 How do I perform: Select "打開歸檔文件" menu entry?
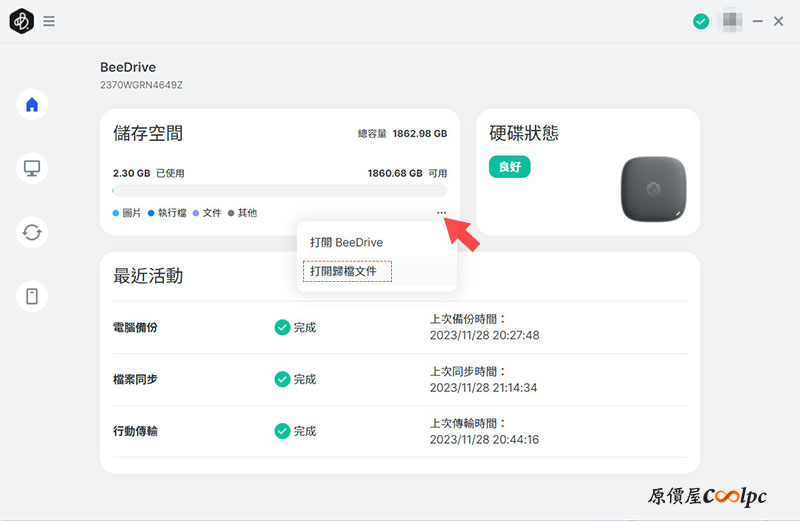(x=346, y=271)
